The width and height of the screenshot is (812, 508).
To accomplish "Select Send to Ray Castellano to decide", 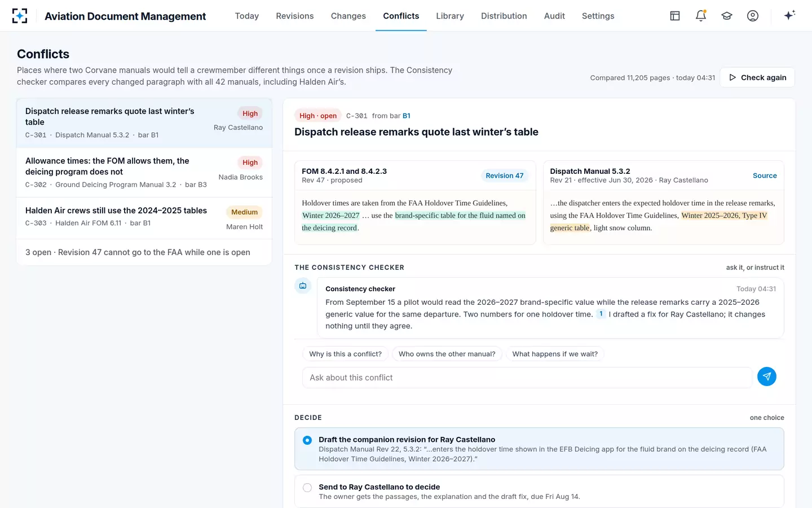I will pyautogui.click(x=539, y=491).
